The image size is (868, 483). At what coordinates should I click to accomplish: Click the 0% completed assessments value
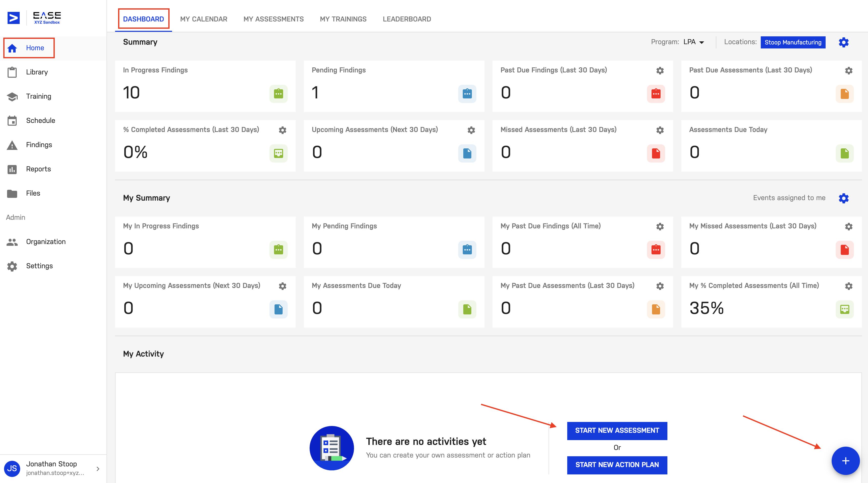click(x=135, y=152)
